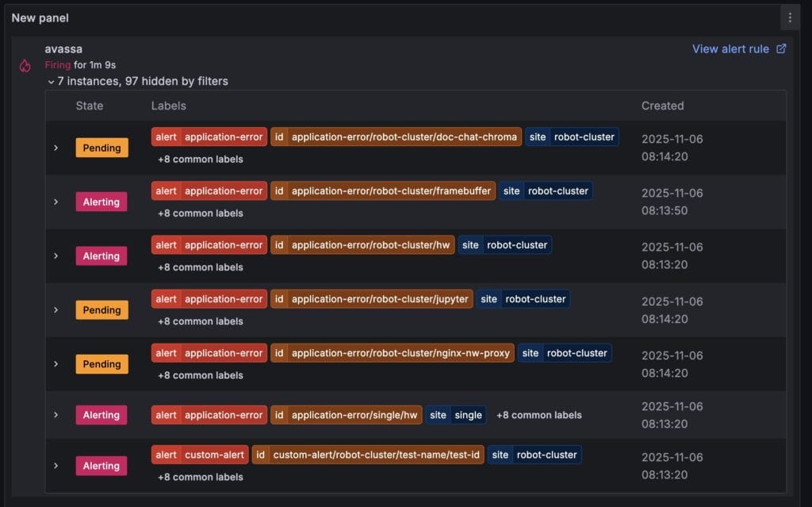Click the State column header
Viewport: 812px width, 507px height.
click(90, 106)
